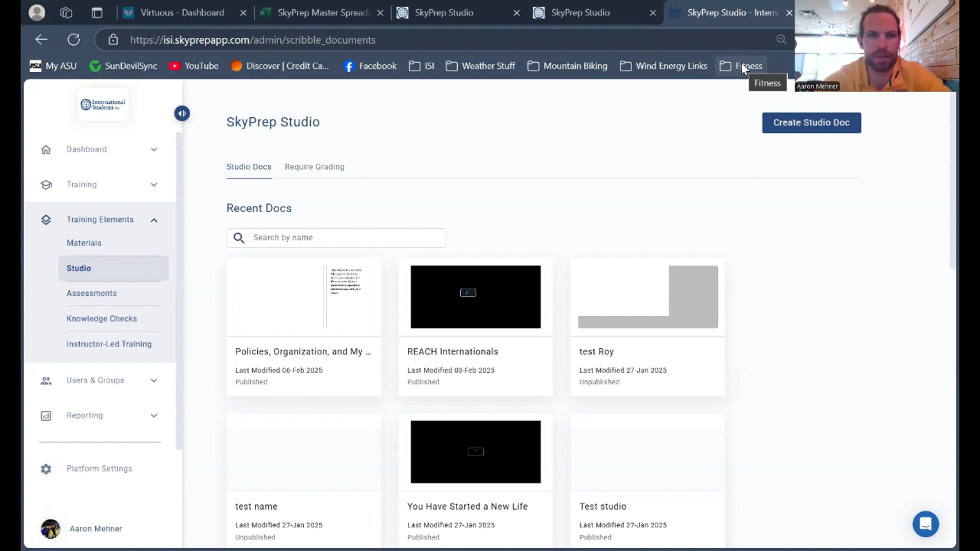Open the Knowledge Checks link
This screenshot has height=551, width=980.
click(x=102, y=319)
